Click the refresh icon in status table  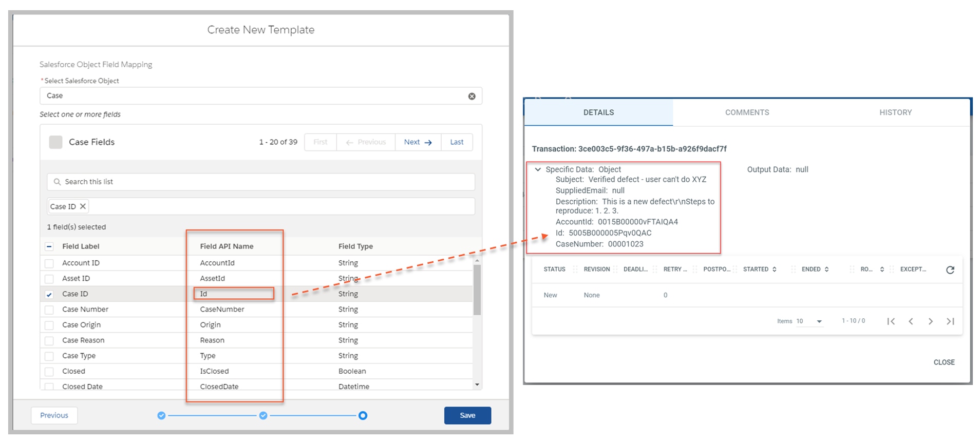click(950, 270)
